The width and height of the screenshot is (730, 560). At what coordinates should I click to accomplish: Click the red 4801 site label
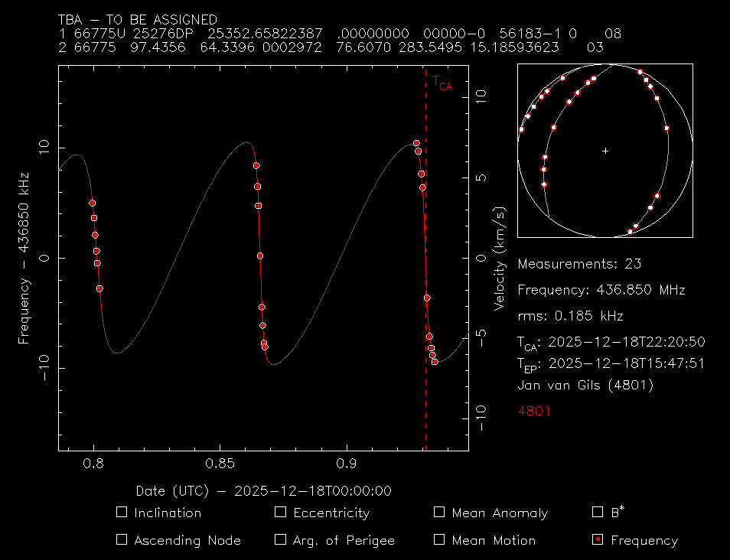[x=534, y=411]
